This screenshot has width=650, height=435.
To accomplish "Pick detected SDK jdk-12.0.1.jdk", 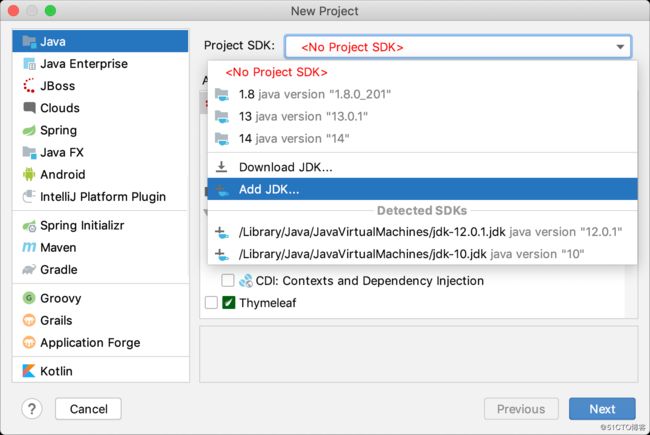I will coord(422,232).
